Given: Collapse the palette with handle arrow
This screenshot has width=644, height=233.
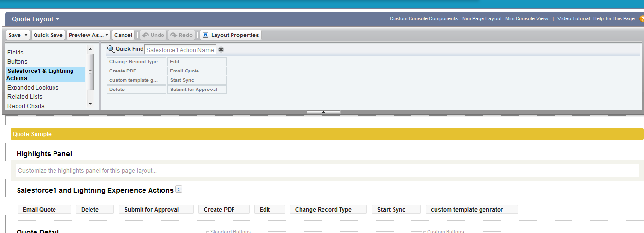Looking at the screenshot, I should pos(324,112).
